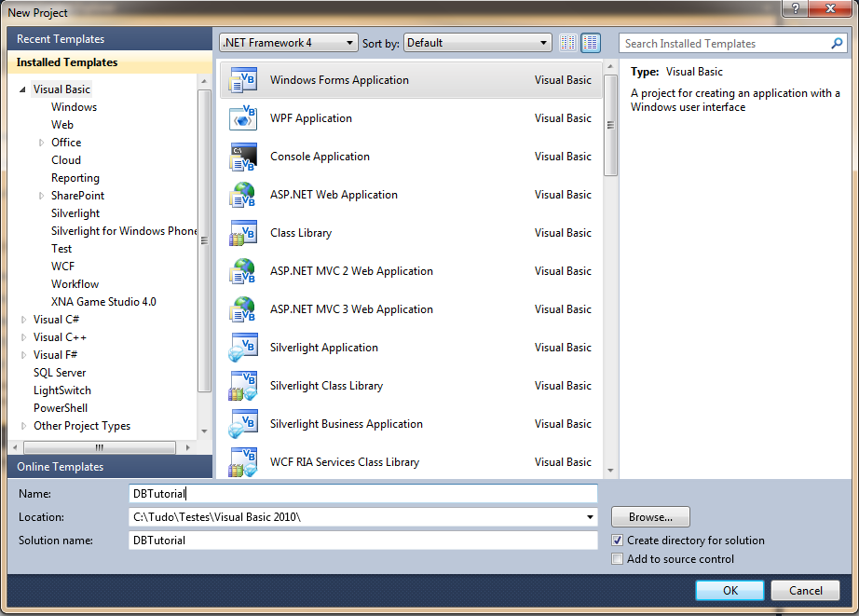Image resolution: width=859 pixels, height=616 pixels.
Task: Click the Browse button
Action: point(649,516)
